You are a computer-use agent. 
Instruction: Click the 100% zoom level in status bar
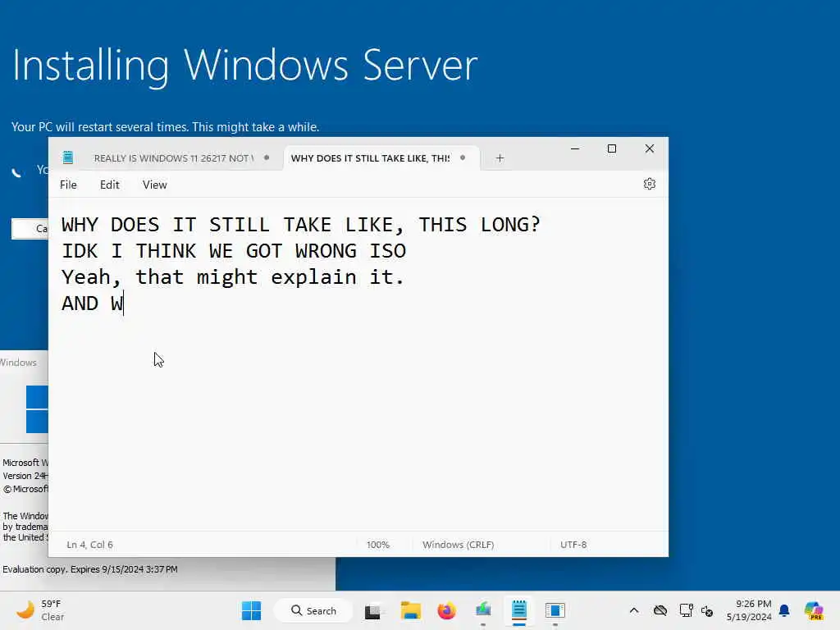click(377, 545)
